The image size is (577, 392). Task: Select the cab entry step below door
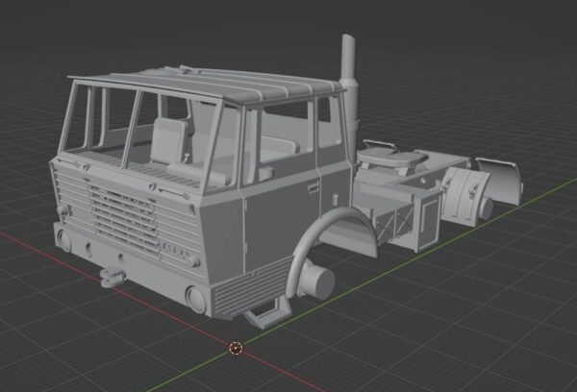pyautogui.click(x=268, y=313)
